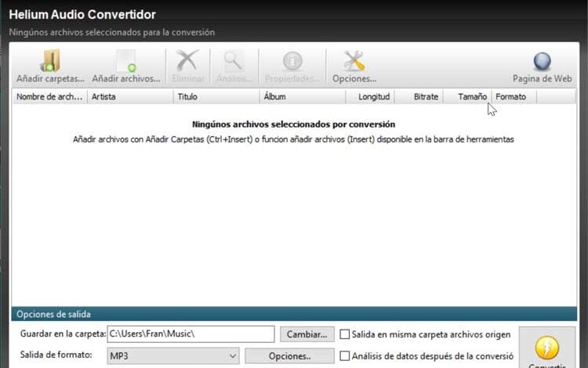Click the Convertir lightning icon
This screenshot has width=588, height=368.
[x=547, y=348]
